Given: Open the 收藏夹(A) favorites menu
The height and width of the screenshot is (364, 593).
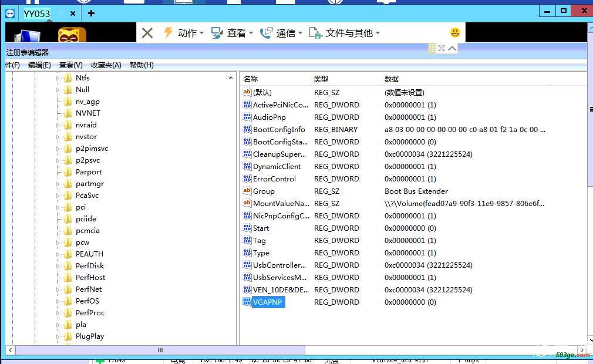Looking at the screenshot, I should [106, 65].
